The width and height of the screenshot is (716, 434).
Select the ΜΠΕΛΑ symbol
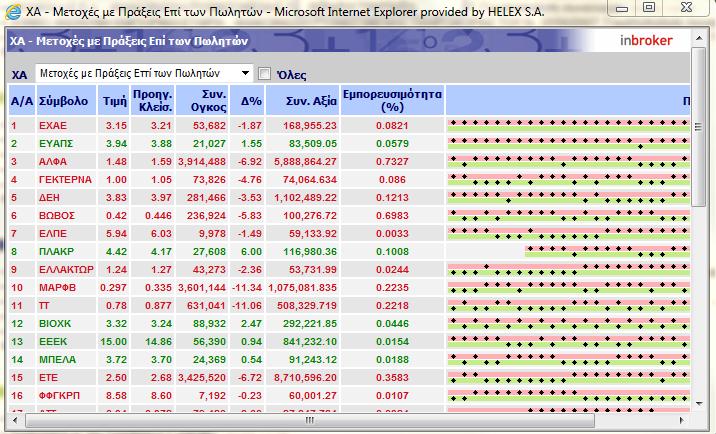click(58, 360)
